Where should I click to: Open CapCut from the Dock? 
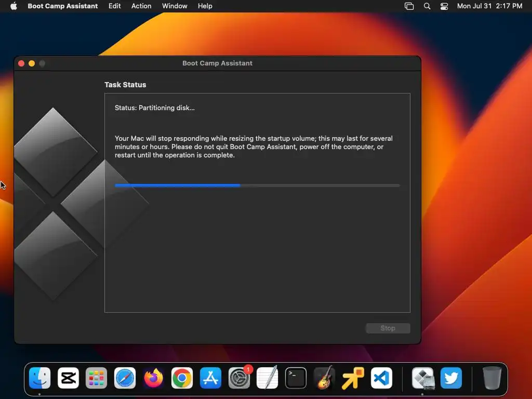click(68, 378)
